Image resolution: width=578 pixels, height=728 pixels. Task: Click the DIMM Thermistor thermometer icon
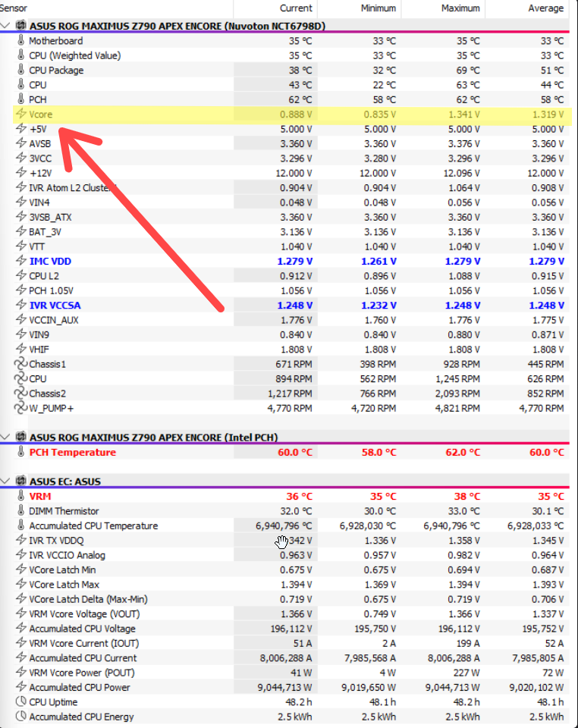pyautogui.click(x=21, y=510)
